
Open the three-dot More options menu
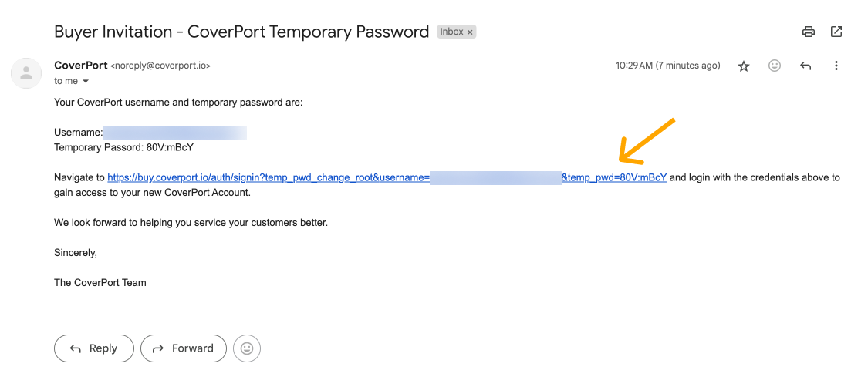pos(836,66)
